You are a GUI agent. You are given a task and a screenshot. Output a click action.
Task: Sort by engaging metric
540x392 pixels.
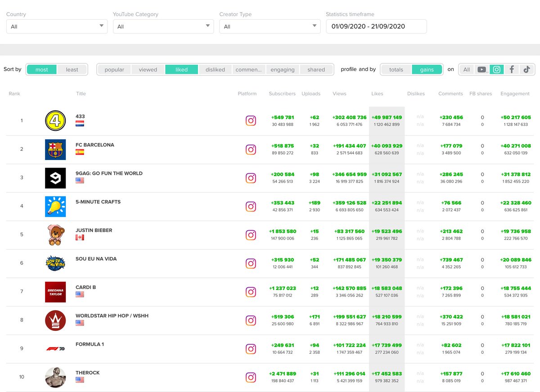tap(283, 70)
